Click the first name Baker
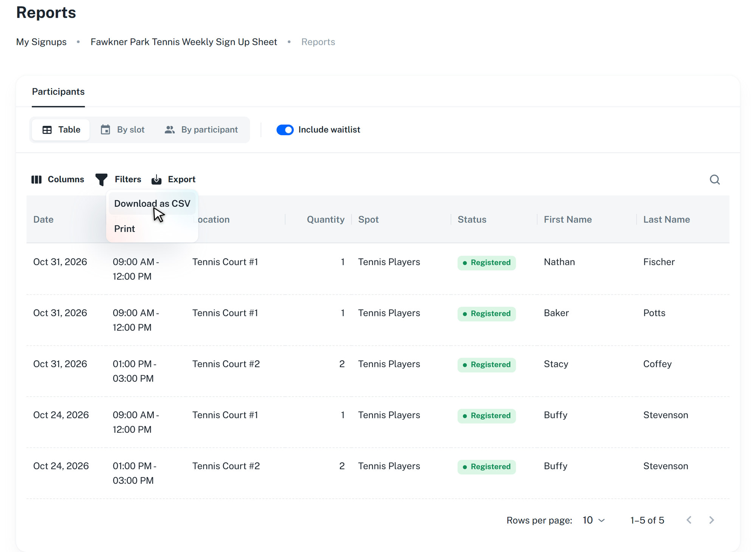The image size is (756, 552). [556, 313]
